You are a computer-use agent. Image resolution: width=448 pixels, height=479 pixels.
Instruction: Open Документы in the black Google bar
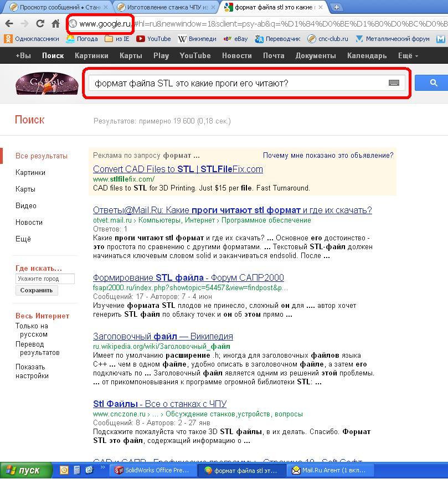316,55
